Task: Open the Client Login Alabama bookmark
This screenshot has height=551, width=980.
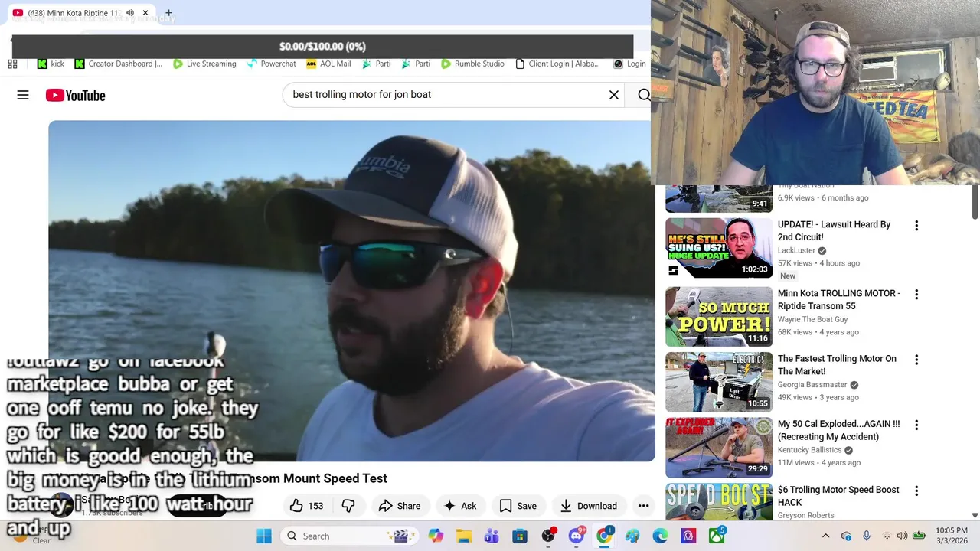Action: coord(557,64)
